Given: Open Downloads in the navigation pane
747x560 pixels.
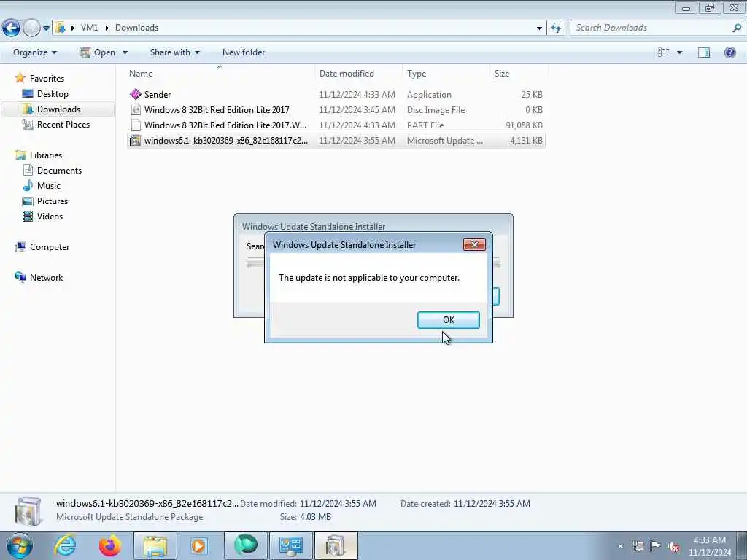Looking at the screenshot, I should point(58,109).
